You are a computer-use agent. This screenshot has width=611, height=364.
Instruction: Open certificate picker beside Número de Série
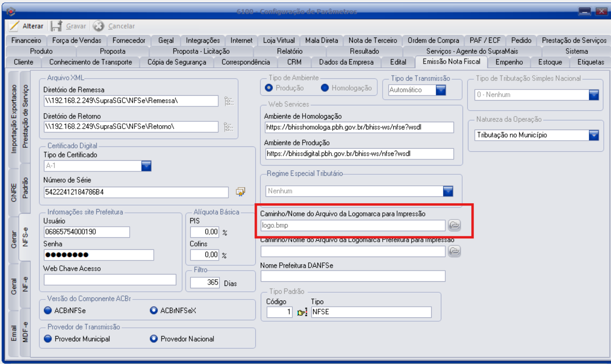tap(240, 192)
